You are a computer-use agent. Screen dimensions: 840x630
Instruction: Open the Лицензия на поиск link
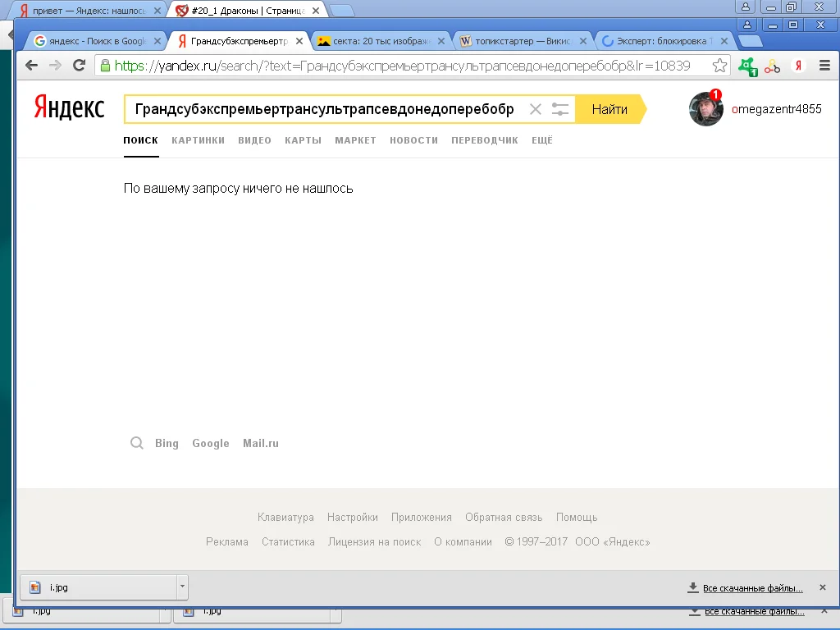coord(374,541)
